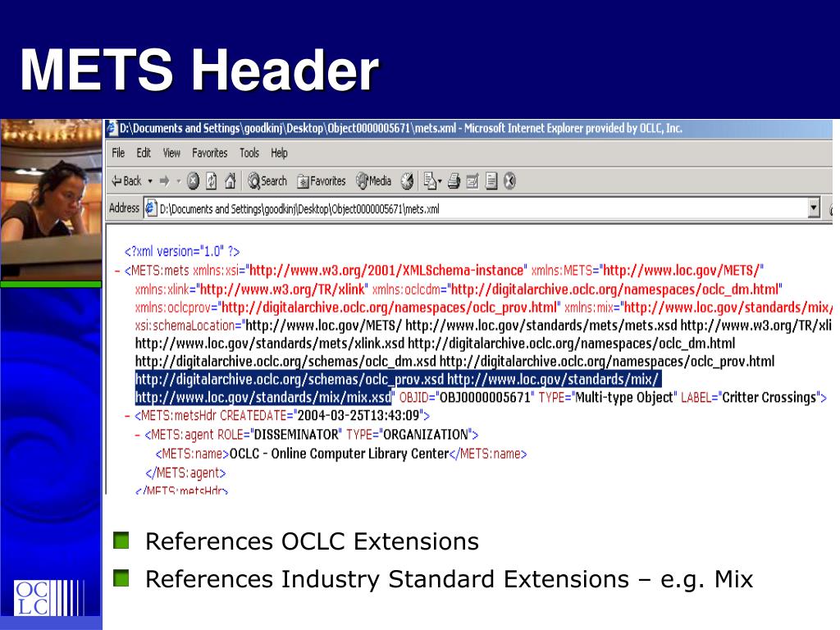Expand the Address bar dropdown arrow
The width and height of the screenshot is (840, 630).
coord(814,208)
